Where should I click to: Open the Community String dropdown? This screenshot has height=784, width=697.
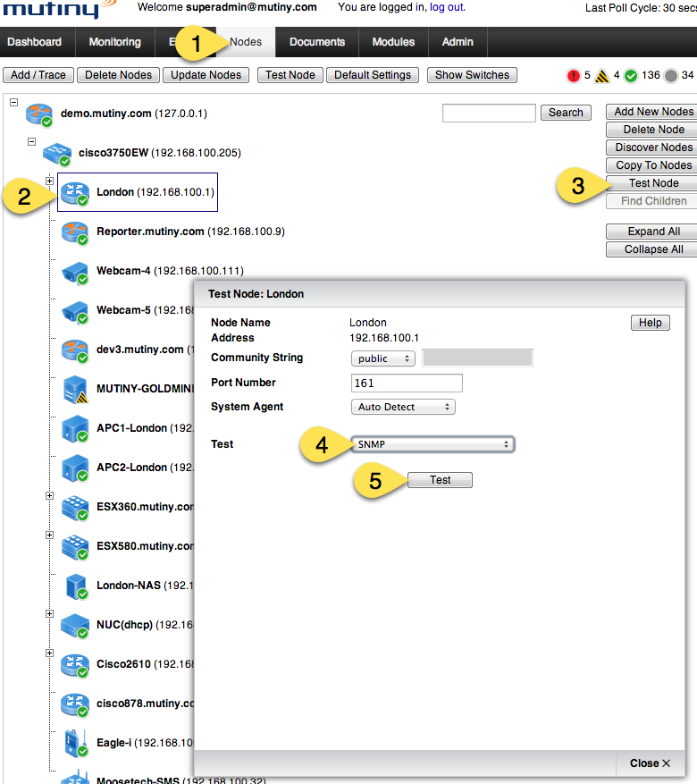tap(383, 358)
